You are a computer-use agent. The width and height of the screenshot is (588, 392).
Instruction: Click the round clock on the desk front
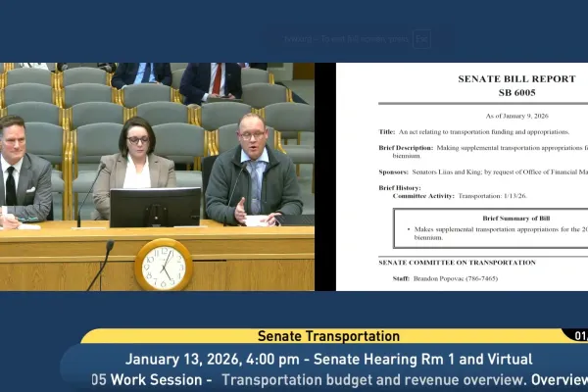click(163, 264)
